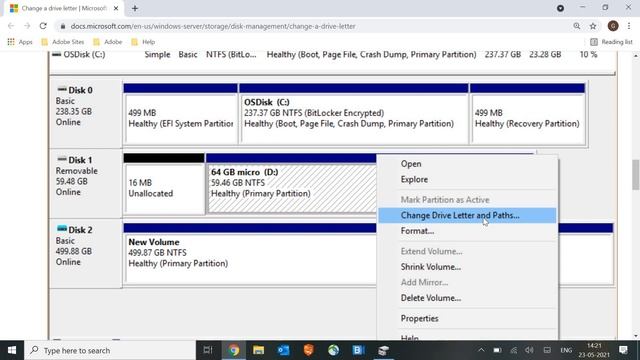The width and height of the screenshot is (640, 360).
Task: Click the input indicator icon before ENG
Action: (x=547, y=350)
